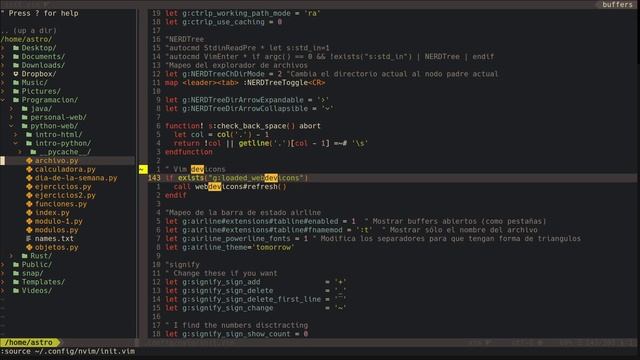Image resolution: width=640 pixels, height=360 pixels.
Task: Click the python-web folder icon
Action: pyautogui.click(x=24, y=126)
